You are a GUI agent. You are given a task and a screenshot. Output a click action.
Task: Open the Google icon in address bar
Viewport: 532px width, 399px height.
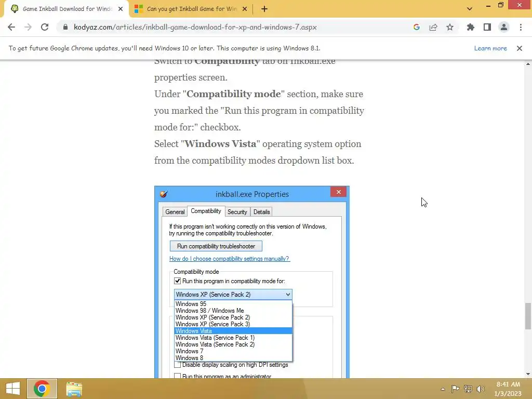point(417,27)
